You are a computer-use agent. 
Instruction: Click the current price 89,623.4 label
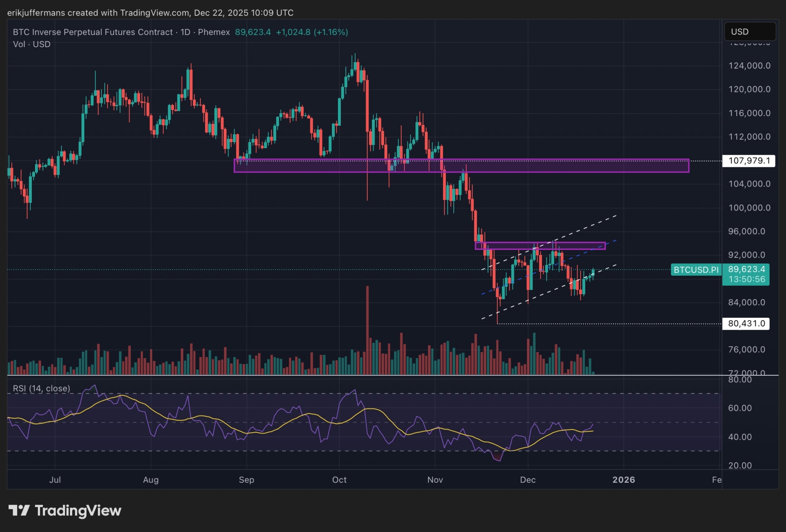coord(746,269)
